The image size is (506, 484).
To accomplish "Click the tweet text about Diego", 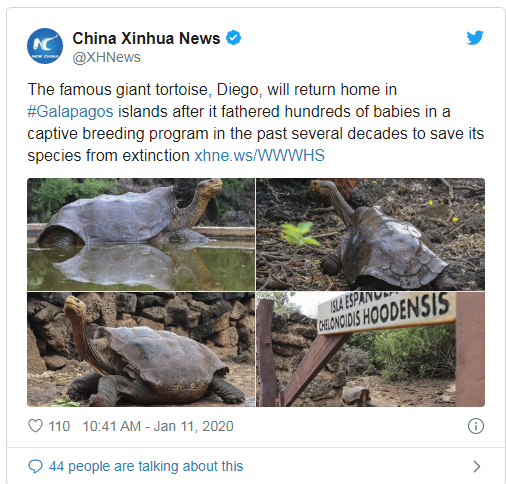I will pos(255,122).
